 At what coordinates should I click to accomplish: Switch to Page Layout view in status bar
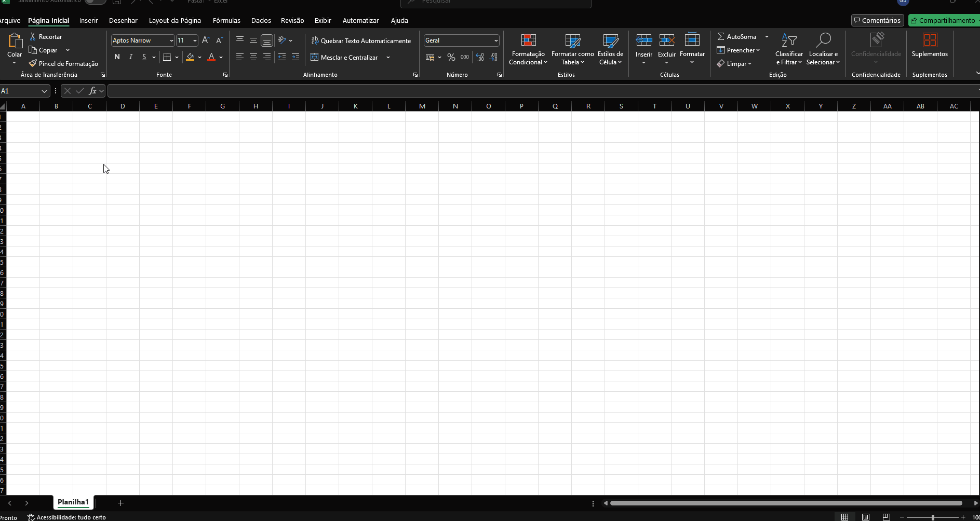coord(866,517)
